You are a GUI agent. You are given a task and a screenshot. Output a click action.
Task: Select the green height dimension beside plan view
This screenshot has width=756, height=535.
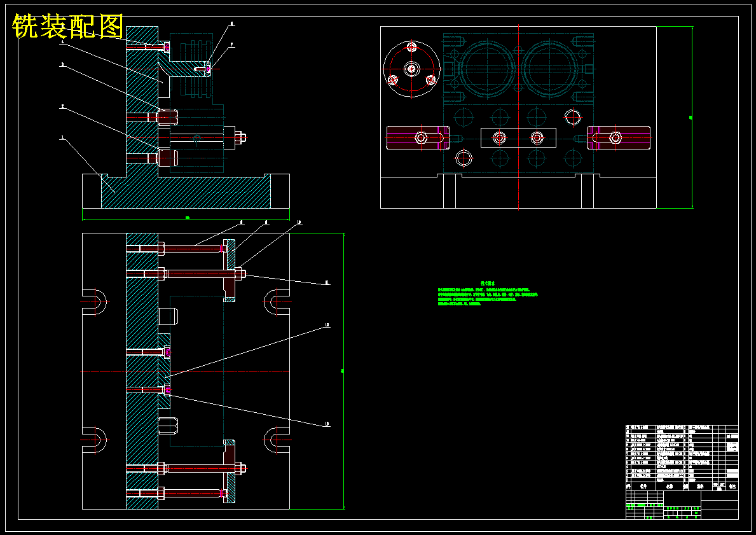click(343, 371)
